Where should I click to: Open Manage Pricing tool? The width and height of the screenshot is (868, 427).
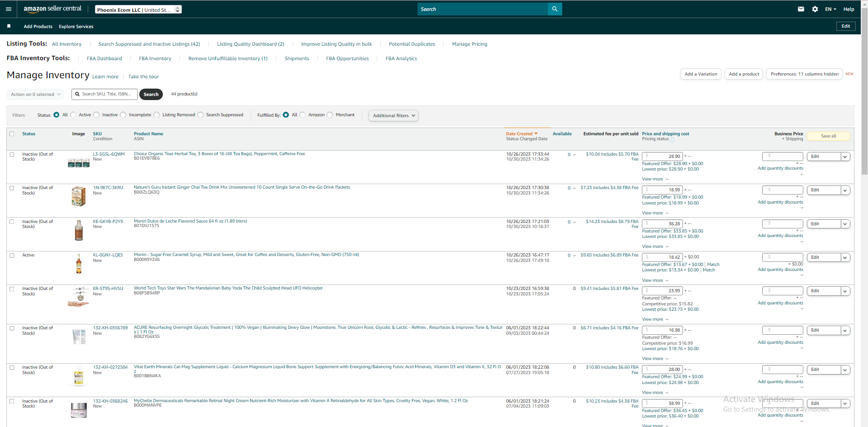click(x=470, y=44)
